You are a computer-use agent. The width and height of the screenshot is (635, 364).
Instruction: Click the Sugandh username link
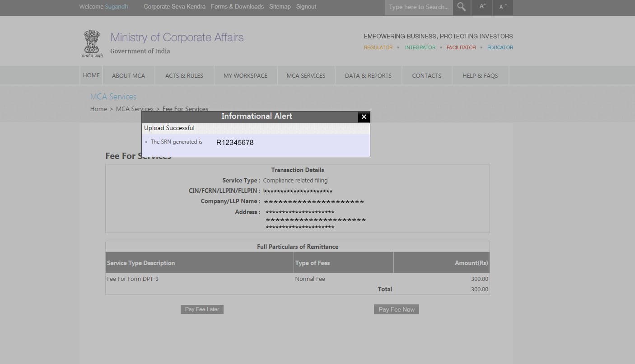[x=117, y=7]
